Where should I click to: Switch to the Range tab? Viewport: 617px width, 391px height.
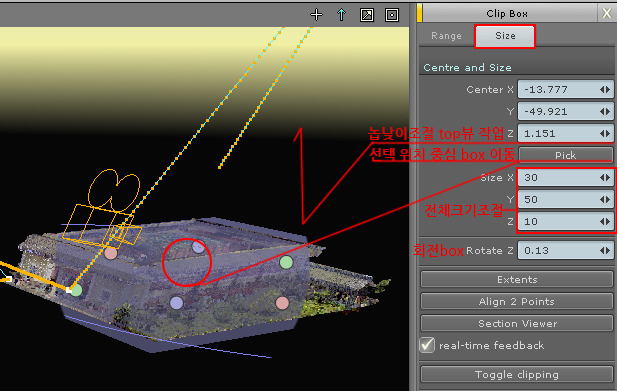[446, 36]
